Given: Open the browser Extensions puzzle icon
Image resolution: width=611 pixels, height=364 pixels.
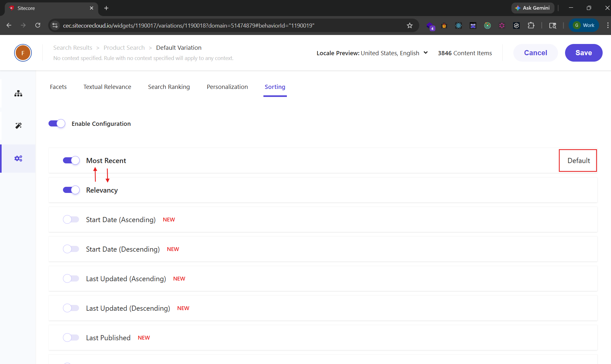Looking at the screenshot, I should [x=531, y=25].
